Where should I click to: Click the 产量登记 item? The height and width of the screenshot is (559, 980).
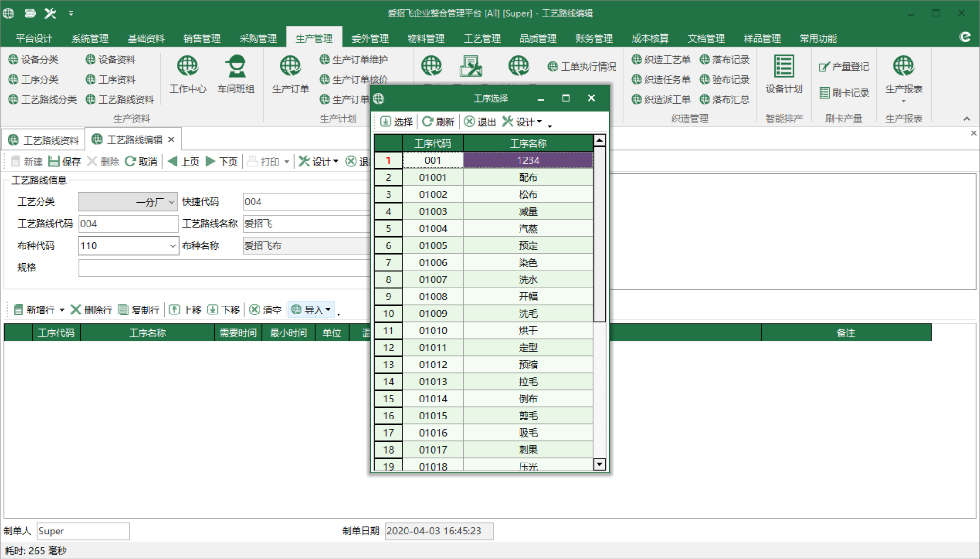coord(844,67)
